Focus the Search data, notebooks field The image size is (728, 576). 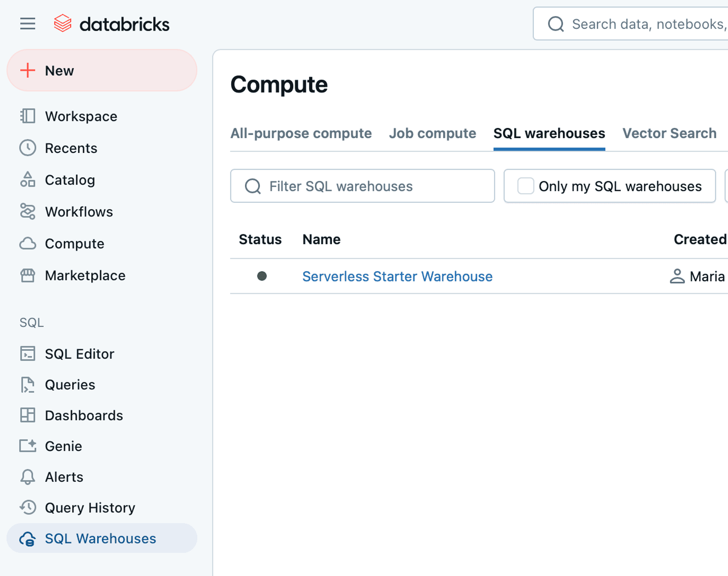pos(631,24)
